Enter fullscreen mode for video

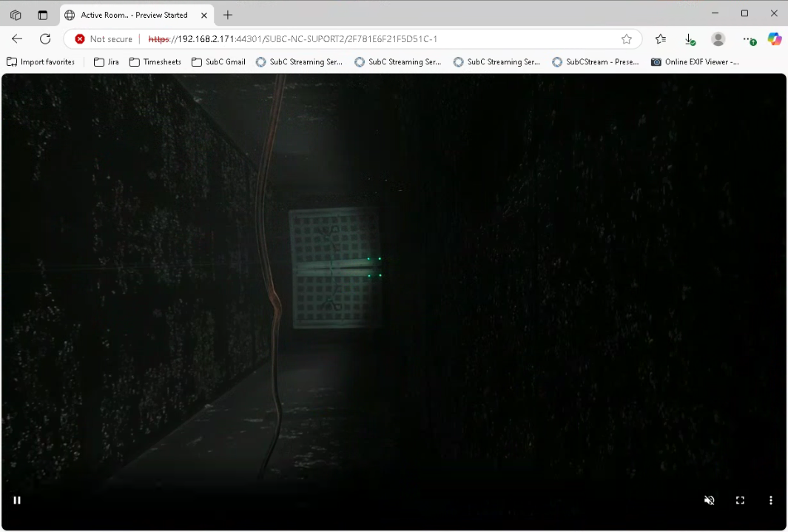(740, 500)
